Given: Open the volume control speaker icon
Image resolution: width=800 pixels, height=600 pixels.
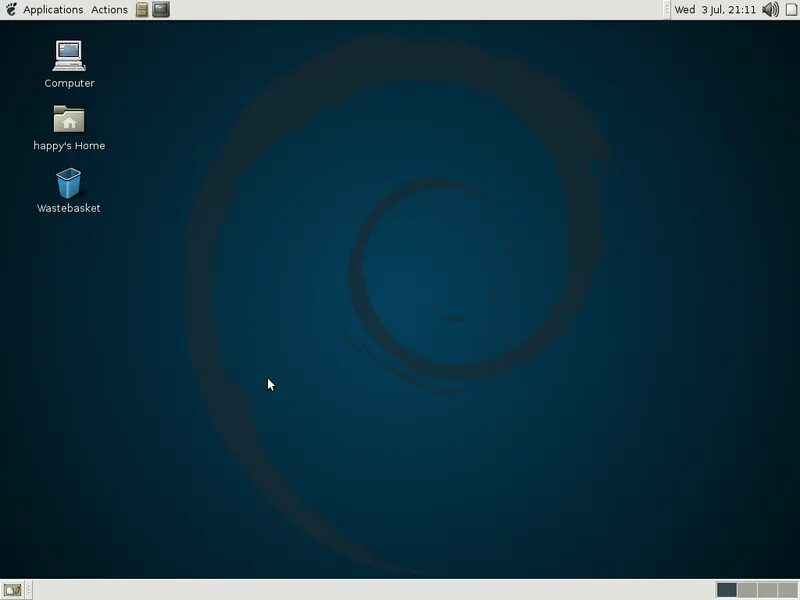Looking at the screenshot, I should (x=770, y=10).
